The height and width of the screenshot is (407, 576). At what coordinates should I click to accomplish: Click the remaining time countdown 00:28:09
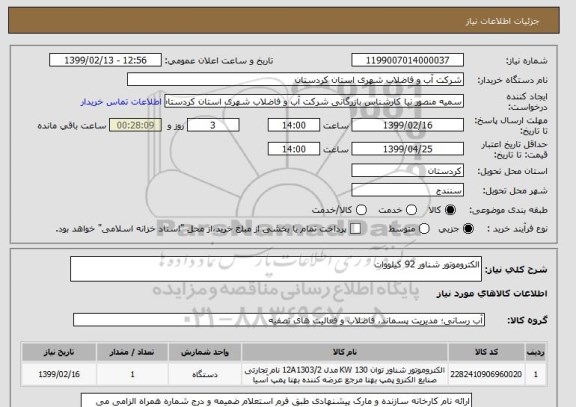[x=135, y=125]
